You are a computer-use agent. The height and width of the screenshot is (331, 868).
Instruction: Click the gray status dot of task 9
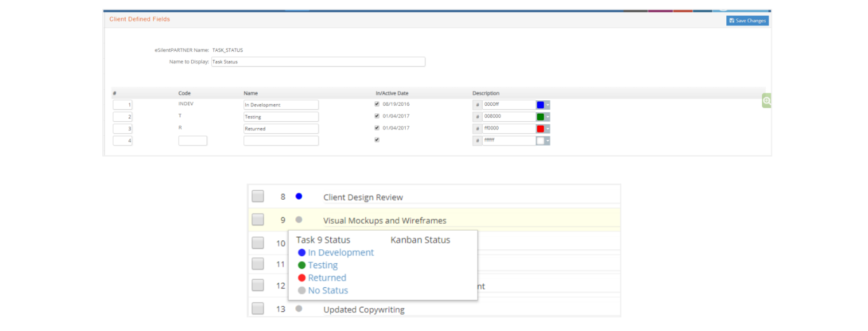click(298, 220)
